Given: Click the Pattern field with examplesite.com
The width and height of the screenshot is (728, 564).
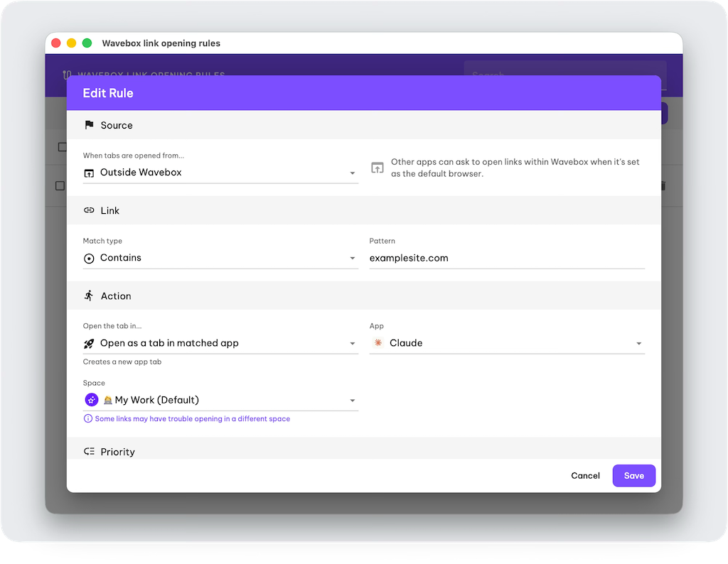Looking at the screenshot, I should (x=507, y=258).
